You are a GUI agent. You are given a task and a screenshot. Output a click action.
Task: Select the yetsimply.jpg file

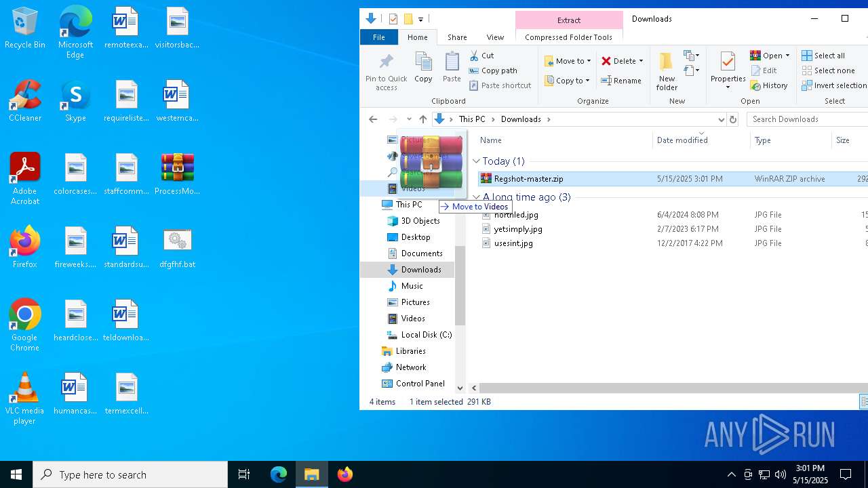point(518,229)
